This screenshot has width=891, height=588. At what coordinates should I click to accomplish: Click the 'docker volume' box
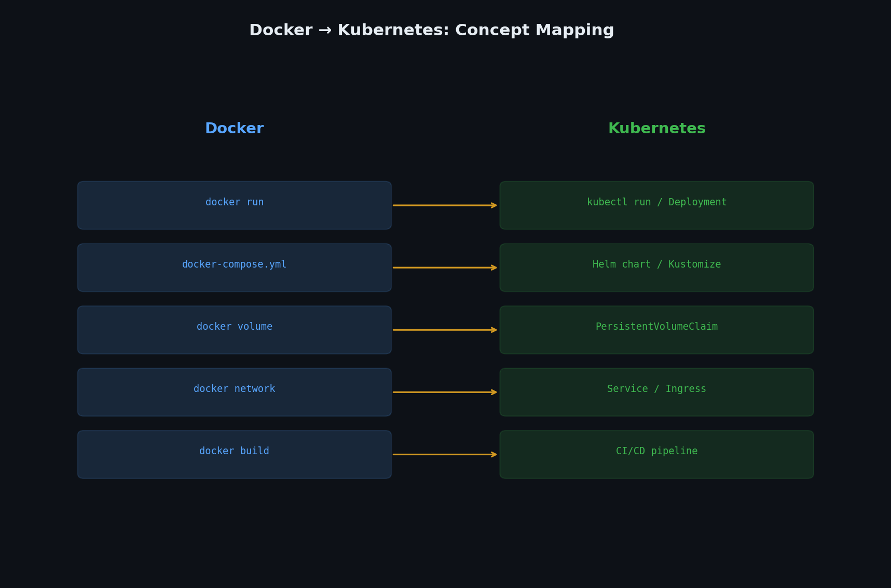(x=235, y=330)
